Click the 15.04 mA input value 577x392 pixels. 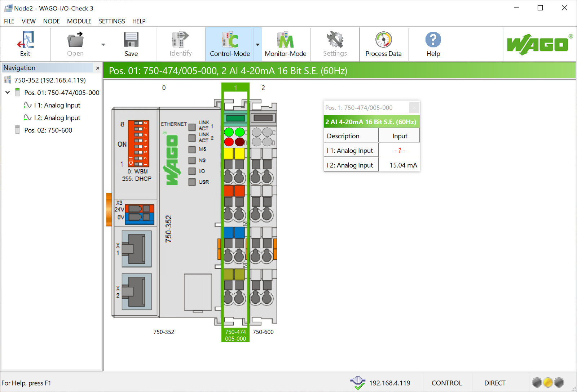(403, 165)
